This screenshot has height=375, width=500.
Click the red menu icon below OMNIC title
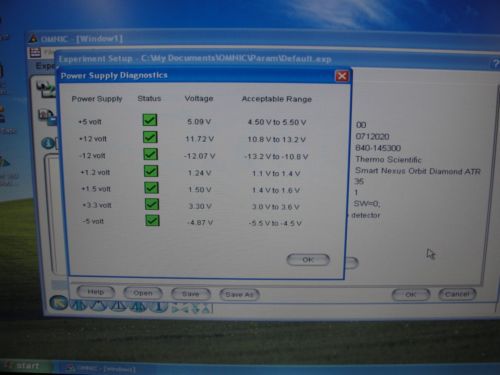pos(35,53)
